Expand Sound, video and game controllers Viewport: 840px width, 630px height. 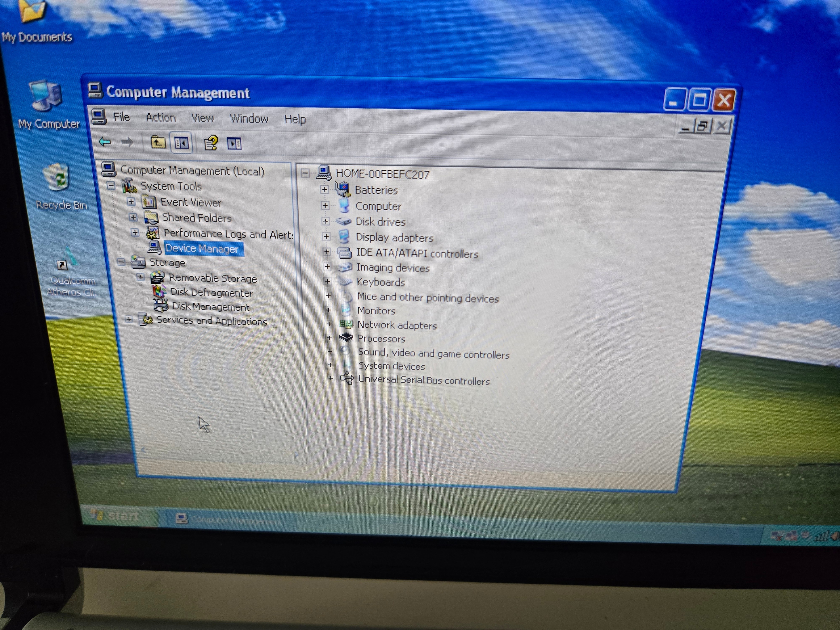tap(330, 351)
